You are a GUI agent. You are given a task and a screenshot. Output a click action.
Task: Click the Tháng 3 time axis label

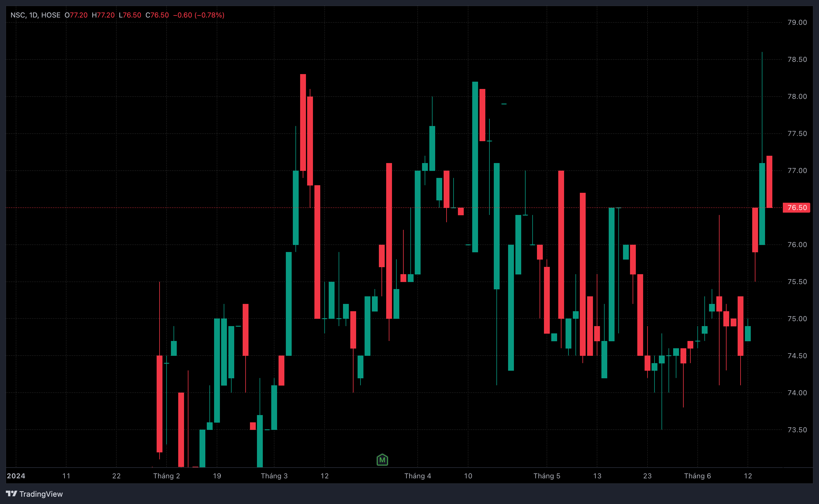click(x=274, y=476)
